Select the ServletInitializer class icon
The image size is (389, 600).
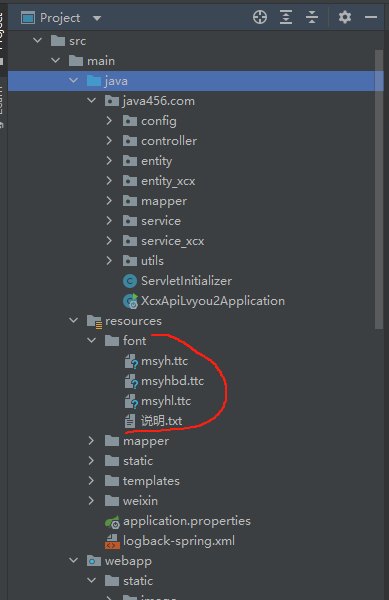pos(130,281)
